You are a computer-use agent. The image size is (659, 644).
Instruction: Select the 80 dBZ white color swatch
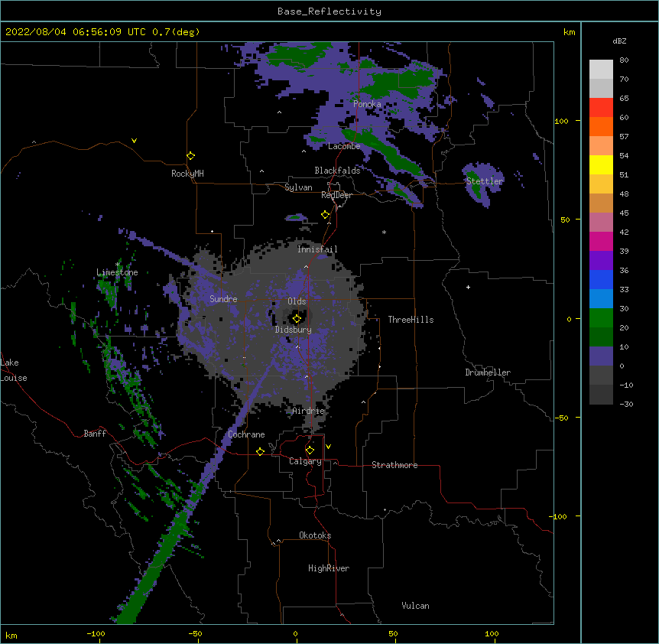(601, 69)
